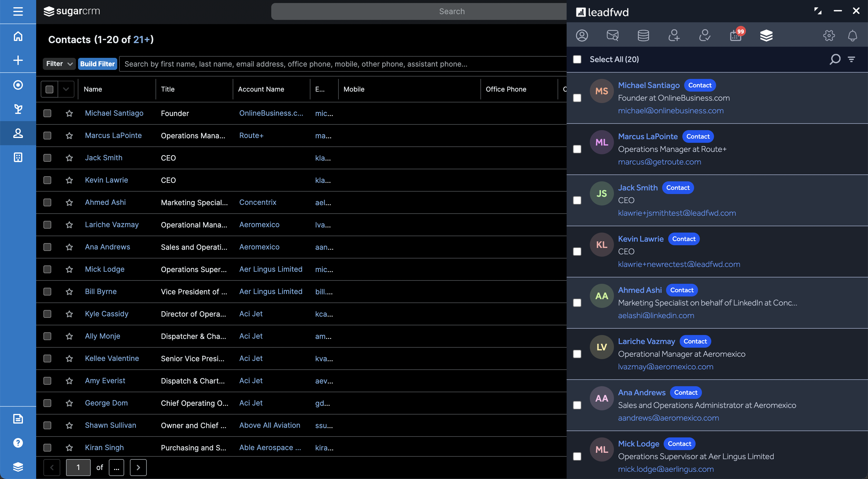Viewport: 868px width, 479px height.
Task: Open leadfwd notifications bell icon
Action: tap(853, 35)
